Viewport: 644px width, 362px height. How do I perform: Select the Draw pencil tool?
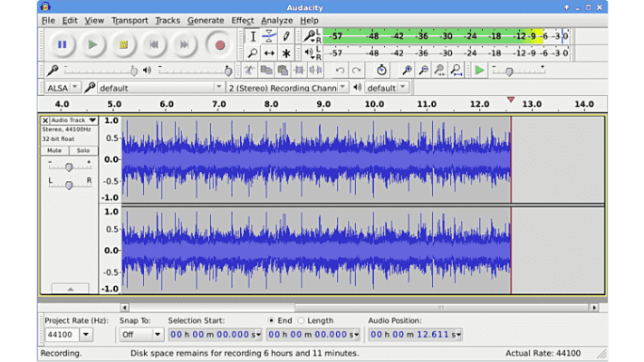(286, 36)
